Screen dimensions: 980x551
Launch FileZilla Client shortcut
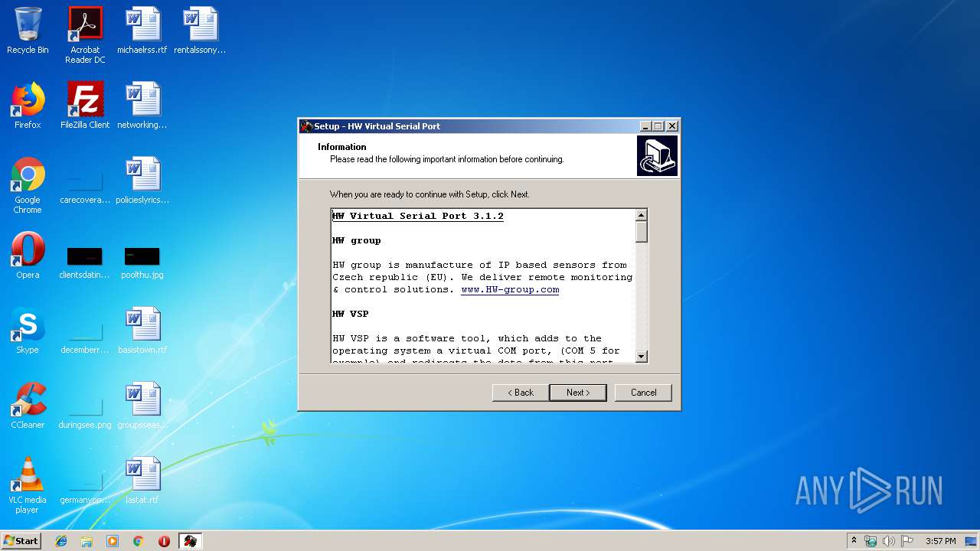point(85,106)
